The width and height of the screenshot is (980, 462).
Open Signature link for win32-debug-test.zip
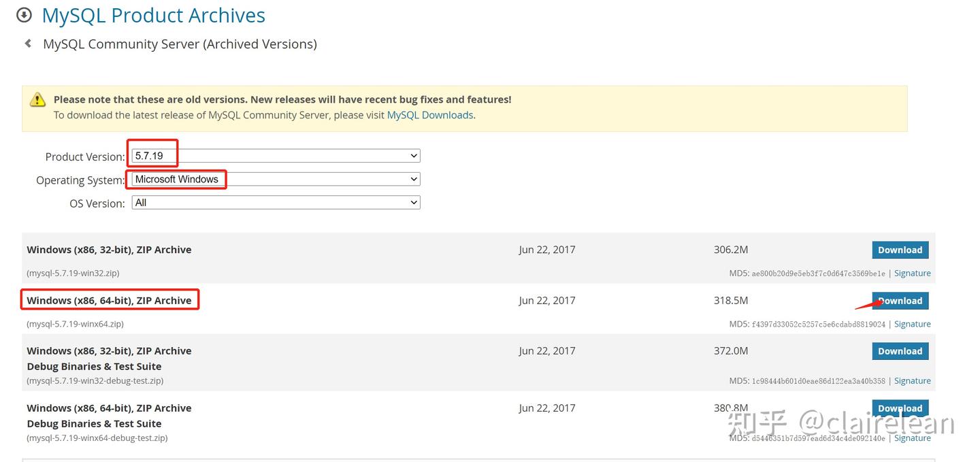click(912, 381)
